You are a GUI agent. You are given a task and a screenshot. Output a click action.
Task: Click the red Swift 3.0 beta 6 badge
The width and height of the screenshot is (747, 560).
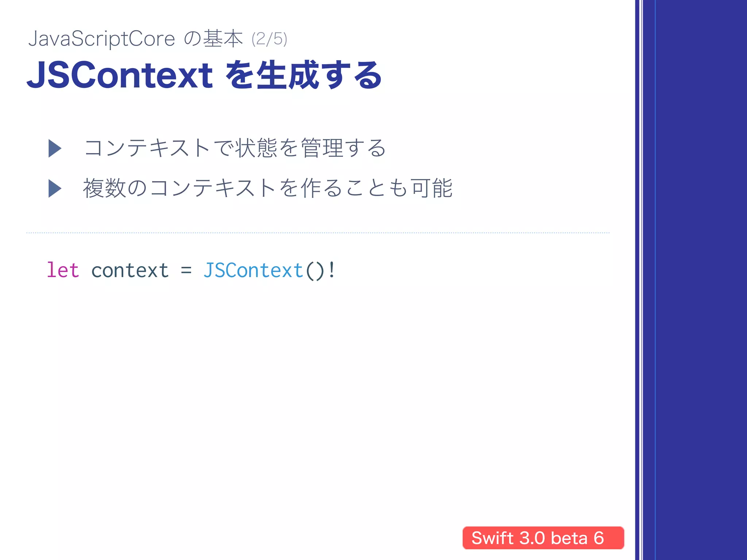click(543, 538)
